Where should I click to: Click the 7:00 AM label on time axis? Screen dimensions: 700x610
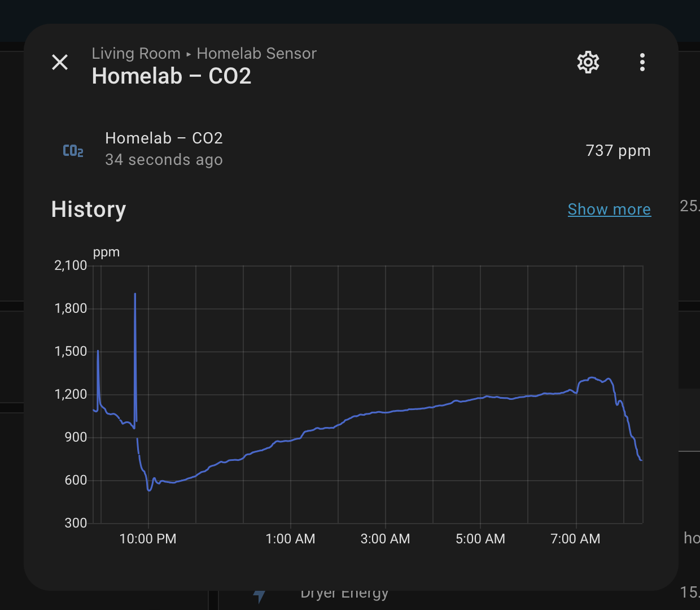575,539
